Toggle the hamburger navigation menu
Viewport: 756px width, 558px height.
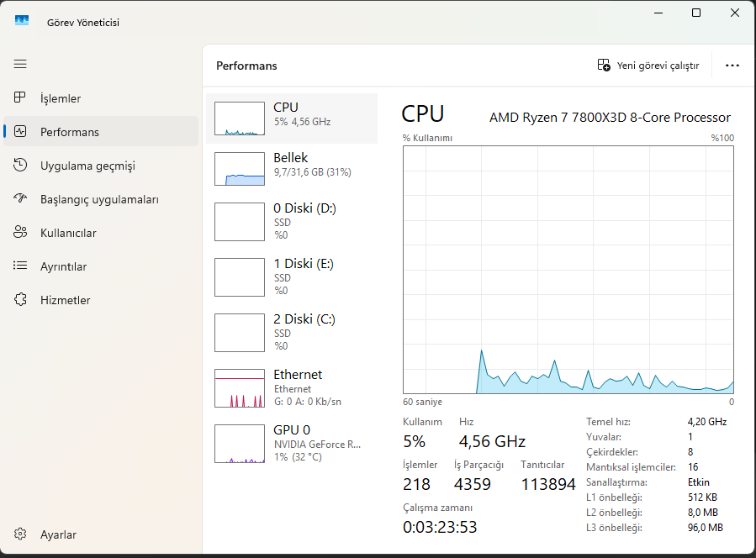click(20, 64)
